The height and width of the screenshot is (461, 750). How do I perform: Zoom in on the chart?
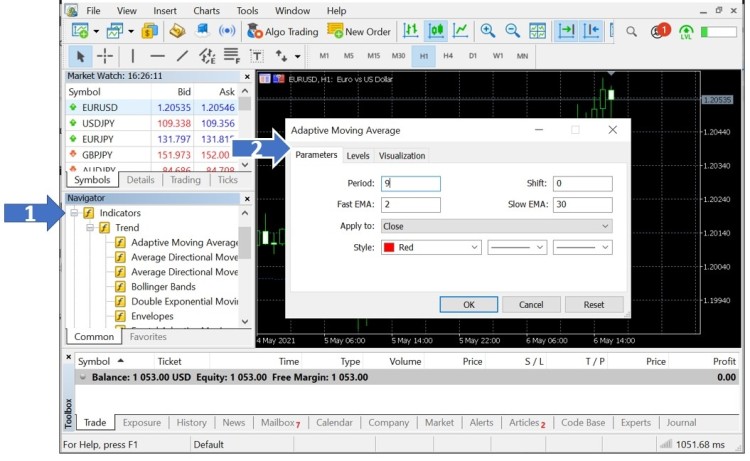pos(488,31)
